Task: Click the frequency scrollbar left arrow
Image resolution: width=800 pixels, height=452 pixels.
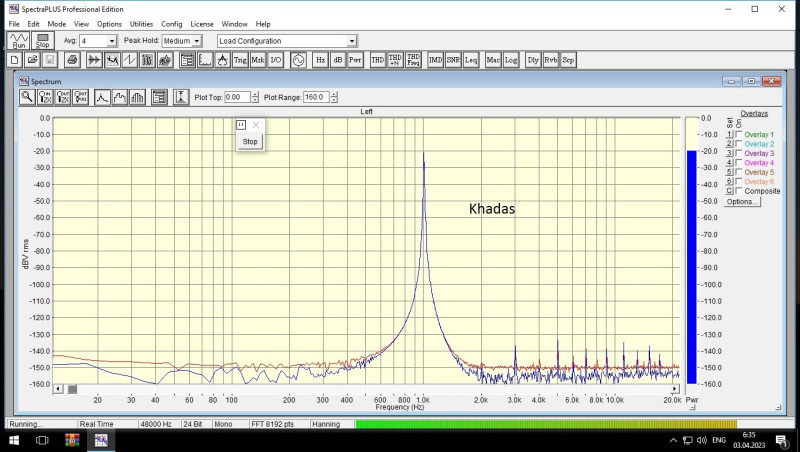Action: [x=58, y=389]
